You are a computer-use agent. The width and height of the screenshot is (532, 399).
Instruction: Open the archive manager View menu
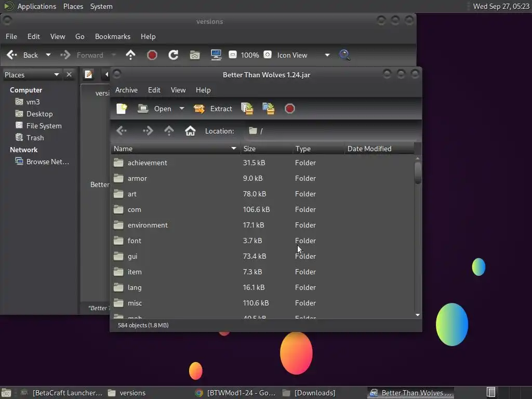[x=178, y=90]
